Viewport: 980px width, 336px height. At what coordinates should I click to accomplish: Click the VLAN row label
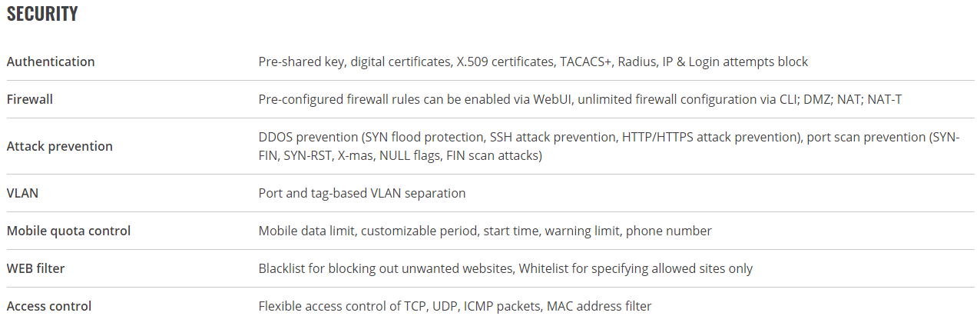[x=22, y=193]
